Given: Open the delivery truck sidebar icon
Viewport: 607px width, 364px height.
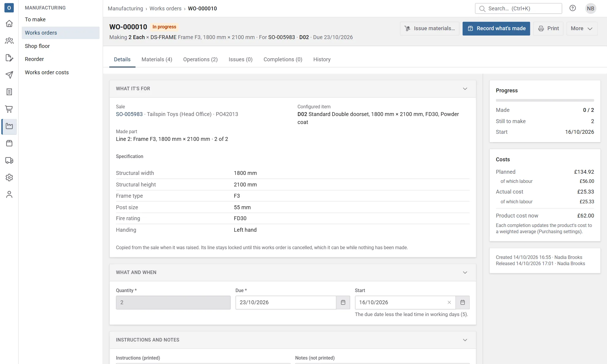Looking at the screenshot, I should [x=9, y=160].
